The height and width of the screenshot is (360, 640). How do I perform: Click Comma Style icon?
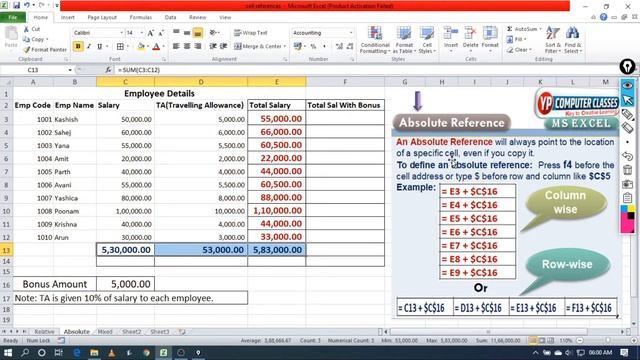tap(324, 47)
